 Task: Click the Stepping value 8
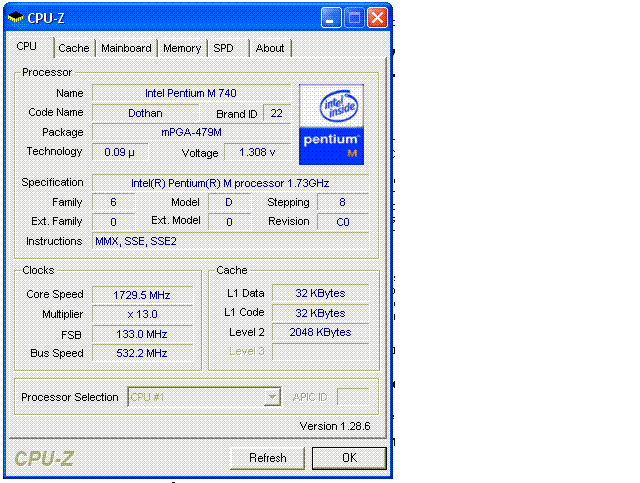pos(342,202)
